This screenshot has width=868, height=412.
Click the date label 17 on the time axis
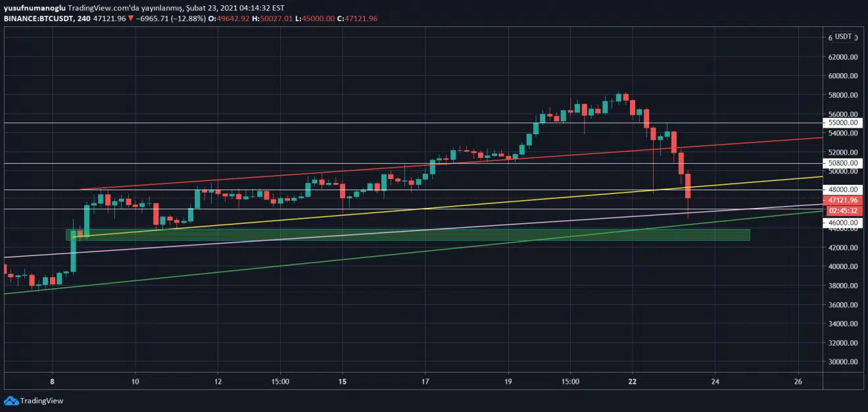click(425, 381)
